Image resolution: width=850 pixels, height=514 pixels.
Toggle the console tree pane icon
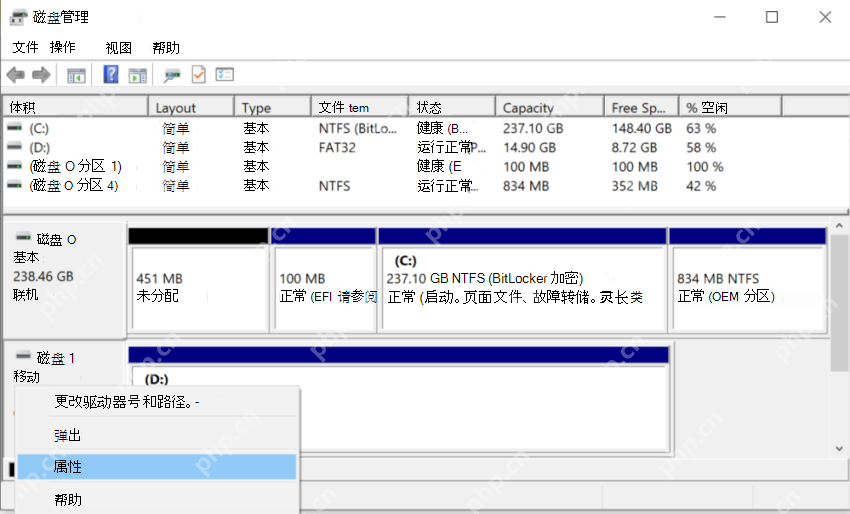(76, 75)
